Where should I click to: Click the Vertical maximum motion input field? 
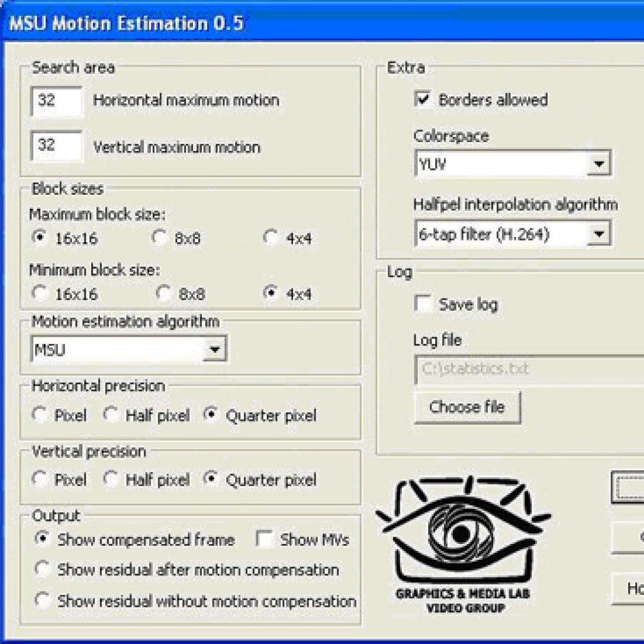(56, 145)
